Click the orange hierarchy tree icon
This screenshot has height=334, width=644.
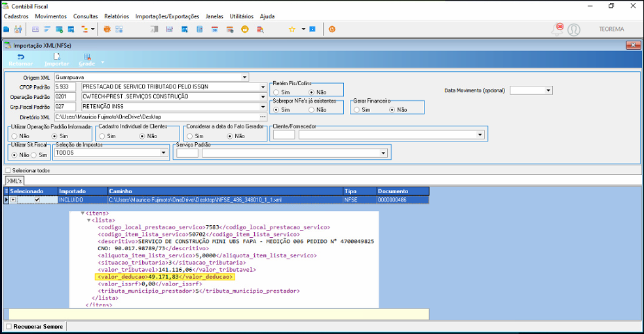[x=85, y=29]
